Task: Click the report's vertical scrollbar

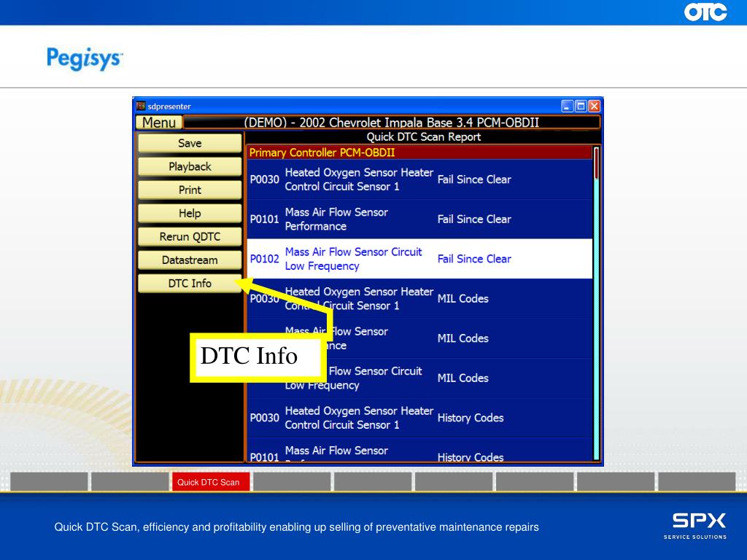Action: pos(596,303)
